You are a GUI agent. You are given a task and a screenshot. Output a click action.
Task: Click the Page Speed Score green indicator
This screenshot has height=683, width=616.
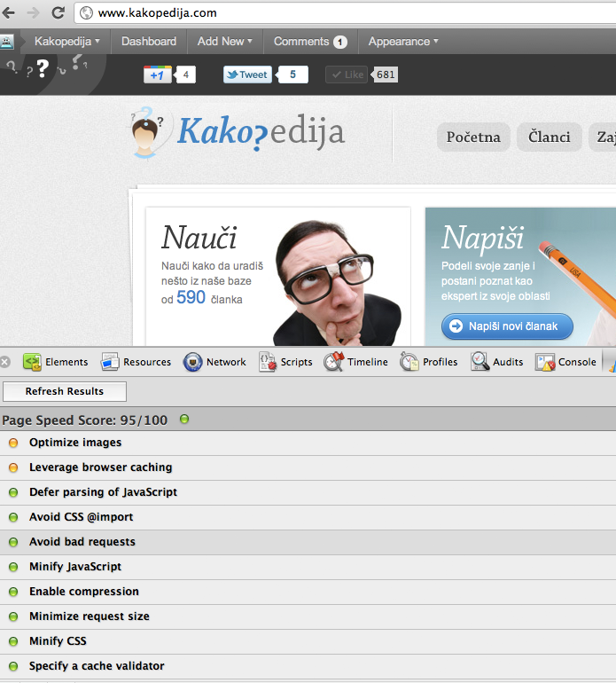pyautogui.click(x=184, y=419)
